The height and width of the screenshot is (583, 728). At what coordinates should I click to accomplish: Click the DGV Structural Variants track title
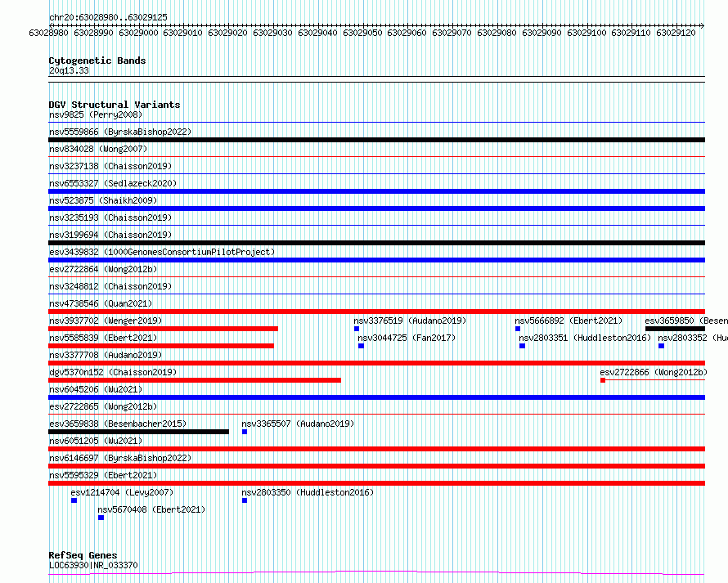pyautogui.click(x=115, y=105)
